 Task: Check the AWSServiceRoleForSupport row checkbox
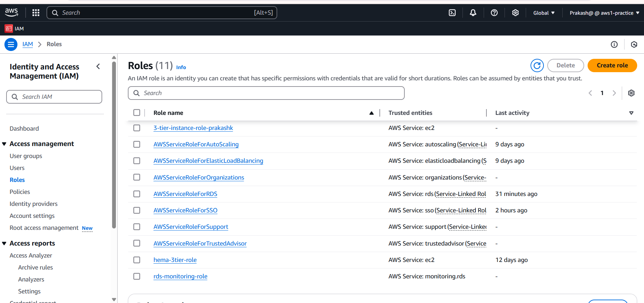click(x=137, y=227)
